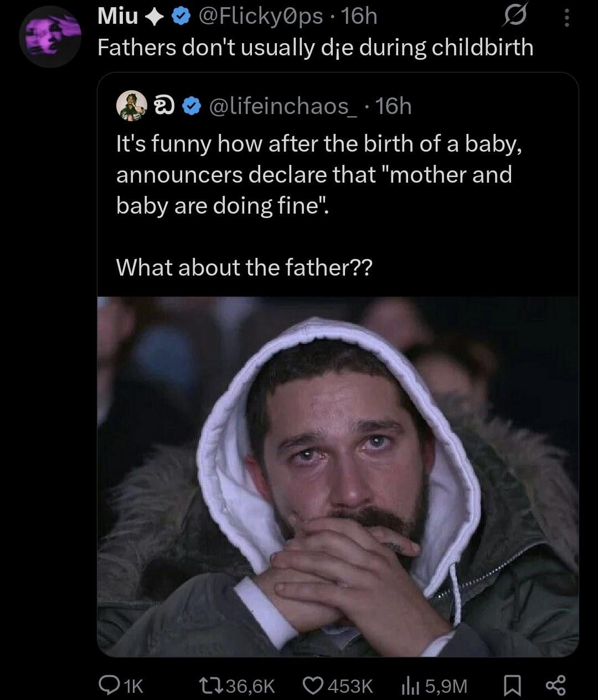Open Miu's profile avatar
This screenshot has width=598, height=700.
(50, 37)
